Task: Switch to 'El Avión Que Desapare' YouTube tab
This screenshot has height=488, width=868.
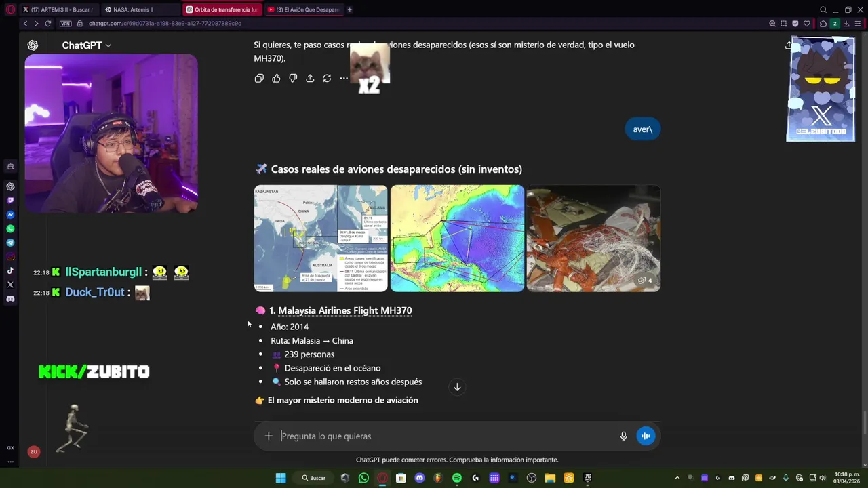Action: (303, 9)
